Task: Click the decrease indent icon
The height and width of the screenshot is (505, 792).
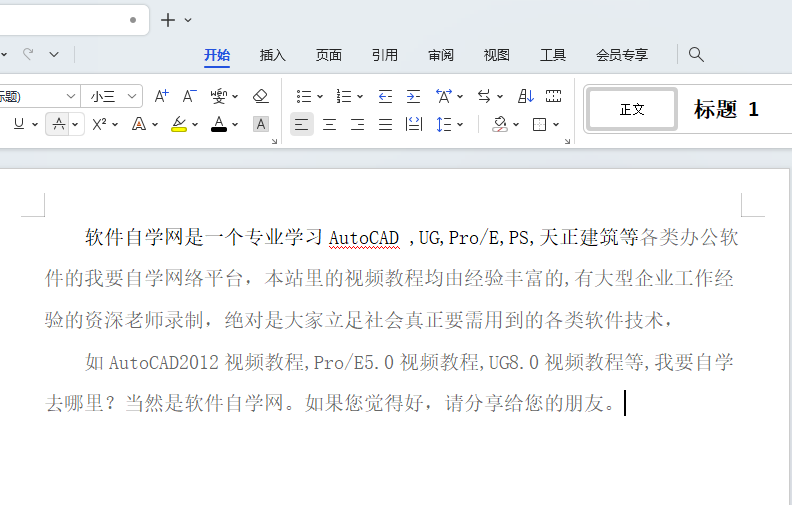Action: pos(385,96)
